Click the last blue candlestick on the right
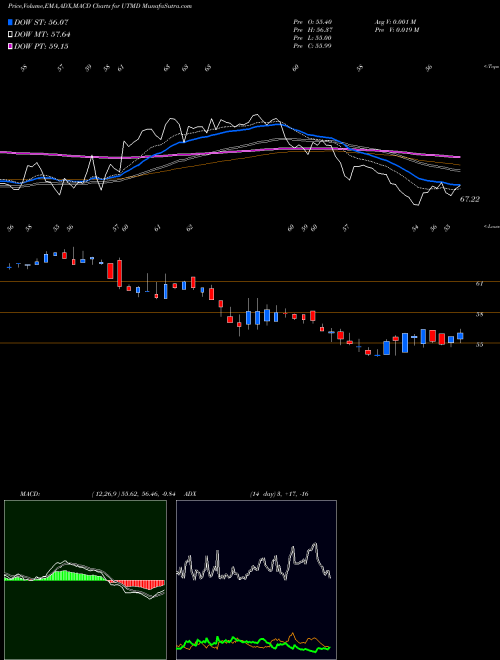This screenshot has width=500, height=660. 460,336
